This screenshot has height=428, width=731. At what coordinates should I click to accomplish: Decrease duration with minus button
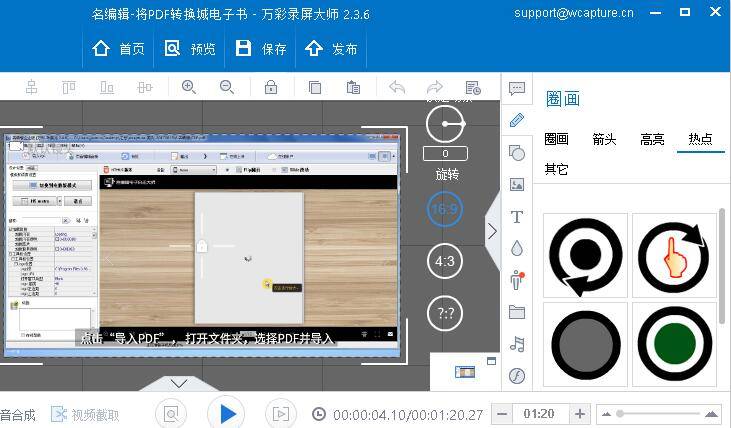(x=502, y=414)
